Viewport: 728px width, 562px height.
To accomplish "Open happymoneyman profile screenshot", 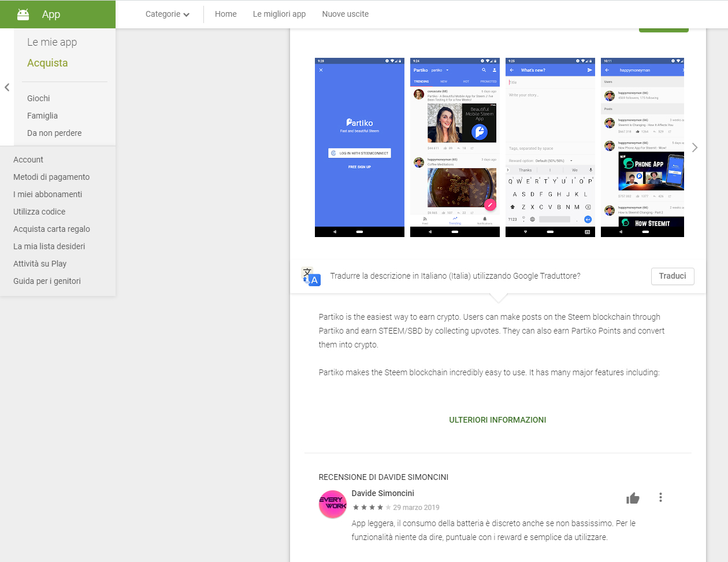I will (642, 147).
